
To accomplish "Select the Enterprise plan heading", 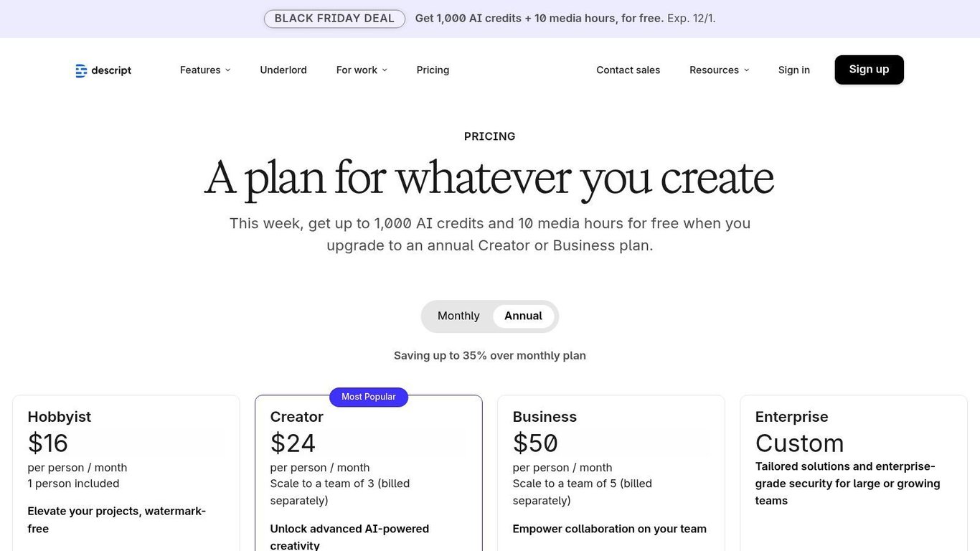I will coord(791,417).
